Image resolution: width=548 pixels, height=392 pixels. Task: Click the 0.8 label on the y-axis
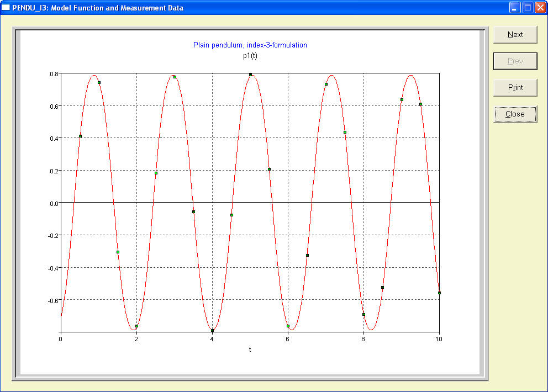point(55,73)
